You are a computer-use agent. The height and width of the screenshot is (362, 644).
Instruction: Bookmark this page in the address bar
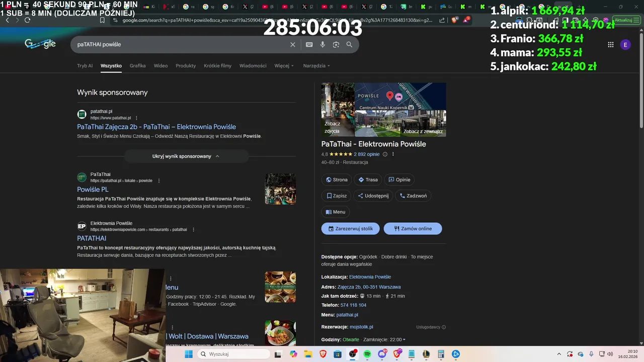[x=102, y=20]
